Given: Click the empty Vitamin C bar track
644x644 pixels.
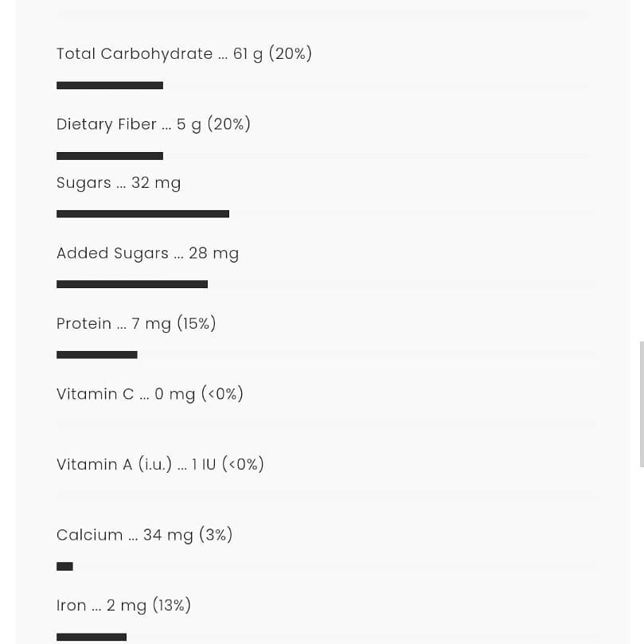Looking at the screenshot, I should (326, 425).
